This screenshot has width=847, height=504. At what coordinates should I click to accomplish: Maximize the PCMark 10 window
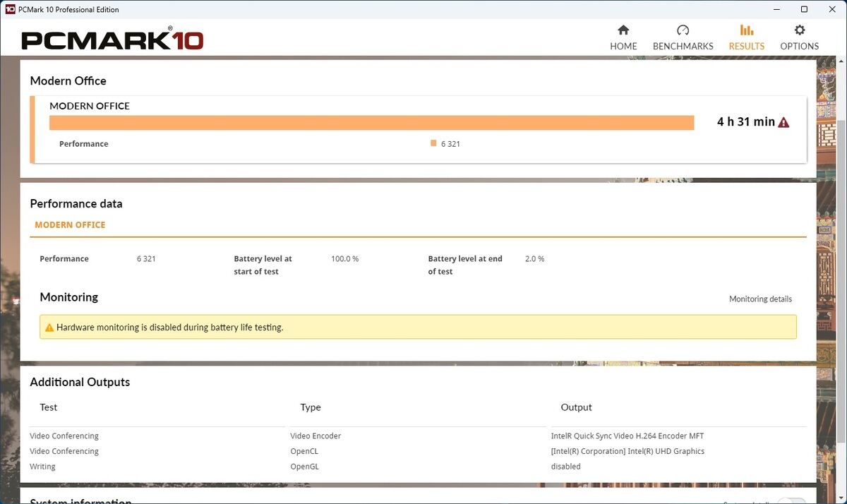tap(804, 9)
